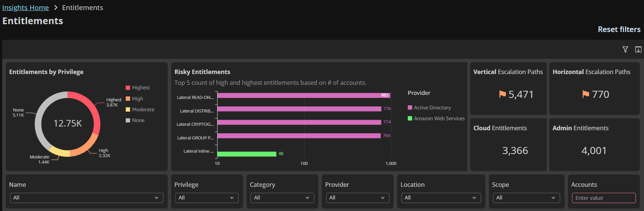Open the Scope filter dropdown
Viewport: 644px width, 211px height.
526,198
